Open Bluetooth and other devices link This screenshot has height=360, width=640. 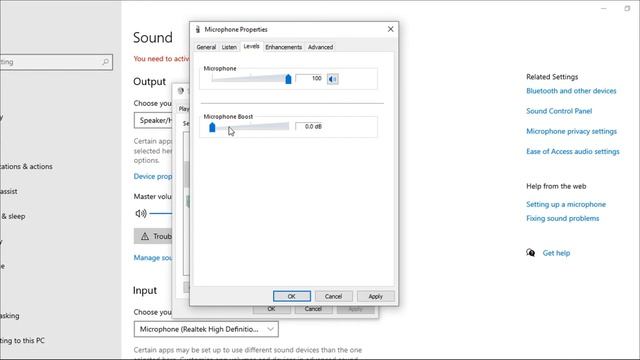571,91
